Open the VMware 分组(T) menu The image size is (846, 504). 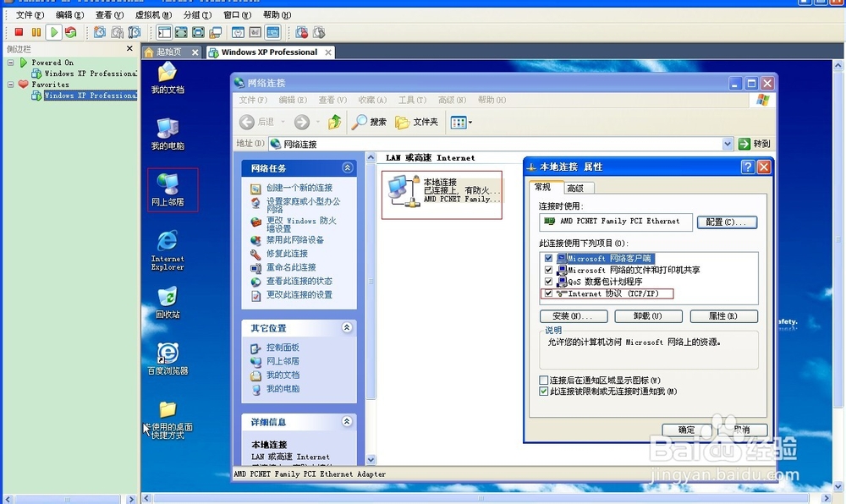197,15
